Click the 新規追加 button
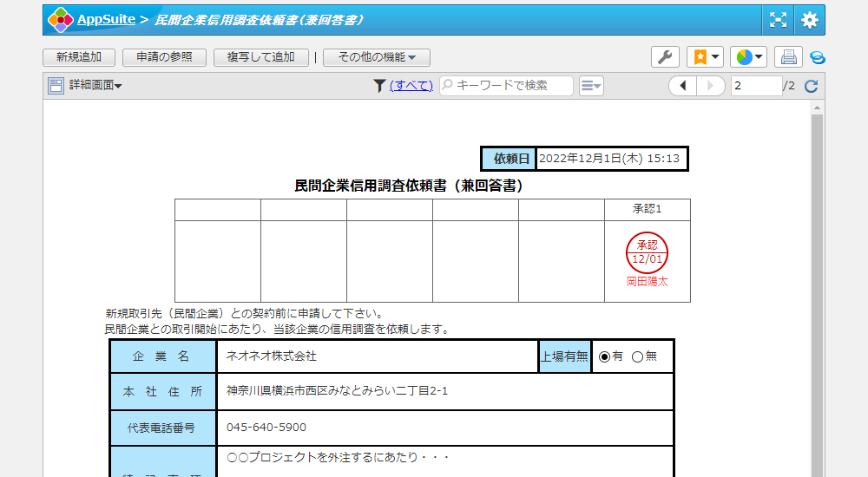The height and width of the screenshot is (477, 868). click(79, 57)
